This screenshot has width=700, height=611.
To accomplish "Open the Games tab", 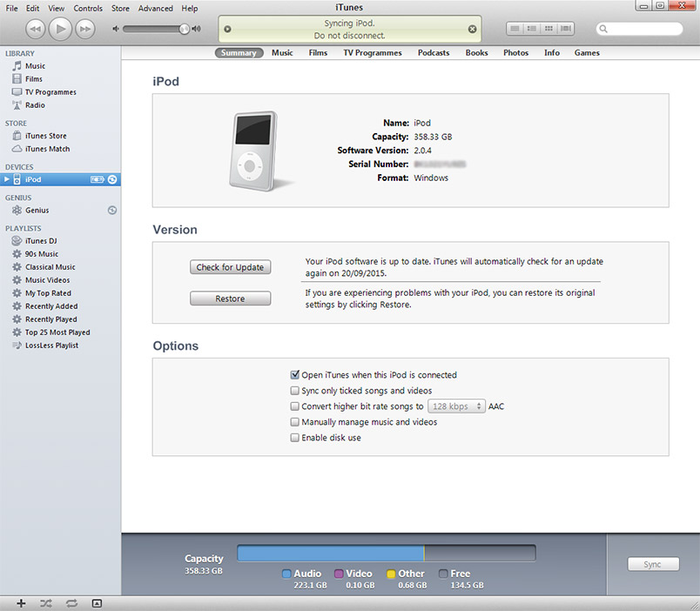I will coord(587,53).
